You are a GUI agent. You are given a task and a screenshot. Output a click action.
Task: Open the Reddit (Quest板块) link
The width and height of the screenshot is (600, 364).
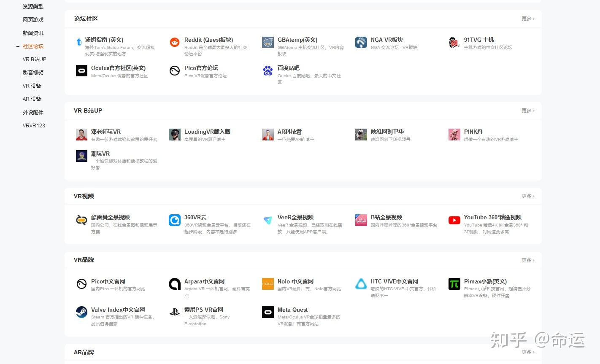(208, 40)
